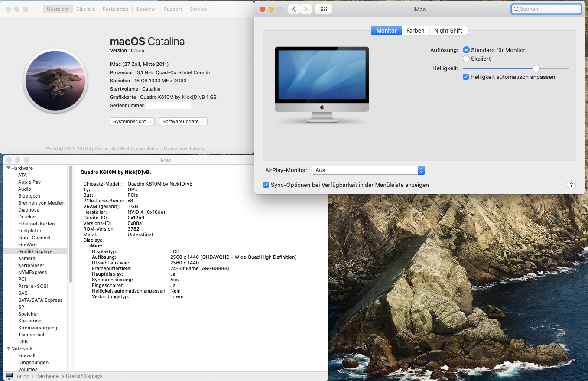This screenshot has height=381, width=588.
Task: Select SATA/SATA Express in the sidebar
Action: click(40, 300)
